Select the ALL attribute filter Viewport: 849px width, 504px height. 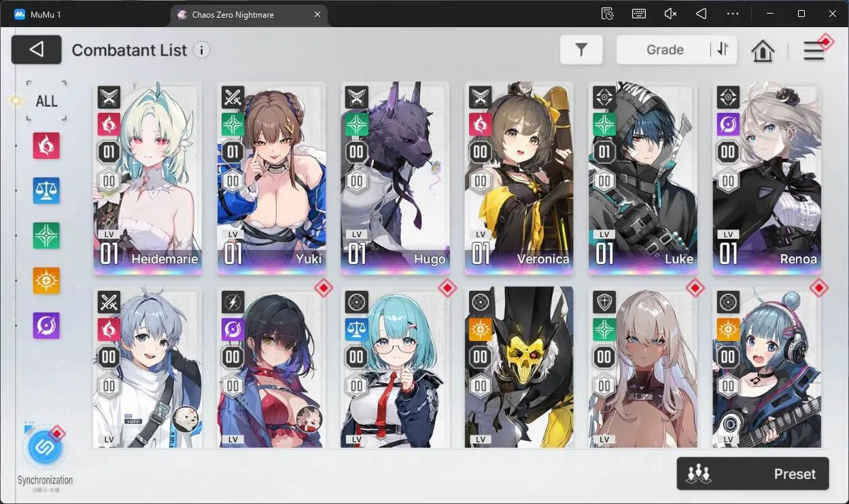click(47, 101)
